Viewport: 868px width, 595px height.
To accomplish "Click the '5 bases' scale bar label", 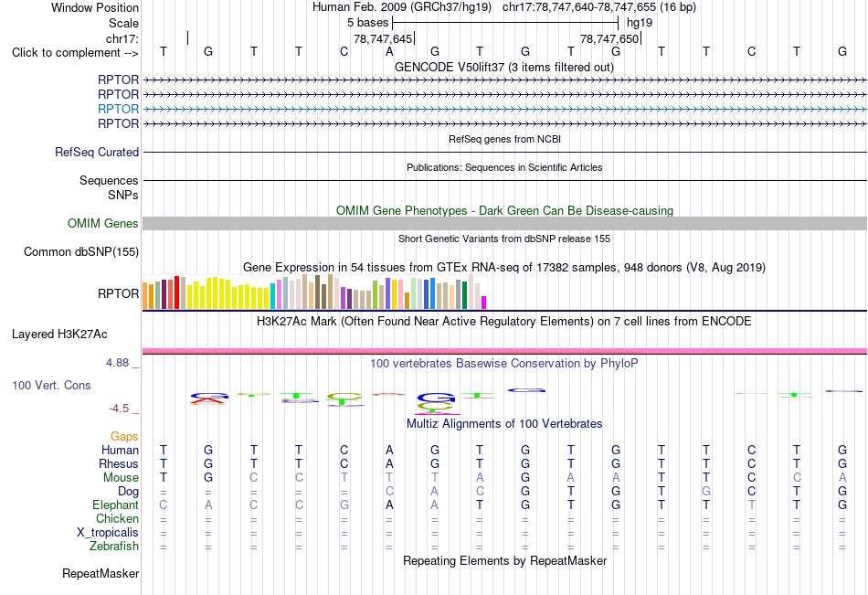I will click(367, 23).
